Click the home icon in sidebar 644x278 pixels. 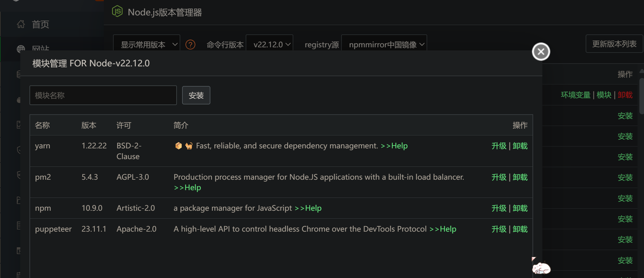tap(21, 24)
